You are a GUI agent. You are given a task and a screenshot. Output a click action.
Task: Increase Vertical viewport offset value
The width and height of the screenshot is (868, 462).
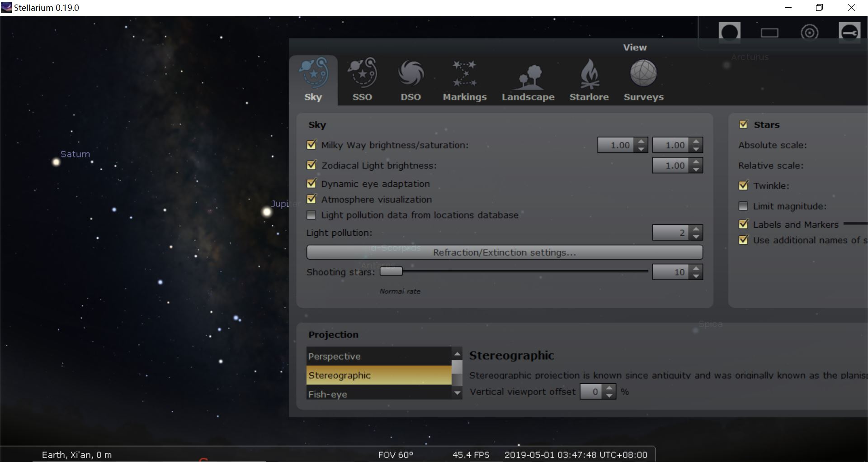610,388
